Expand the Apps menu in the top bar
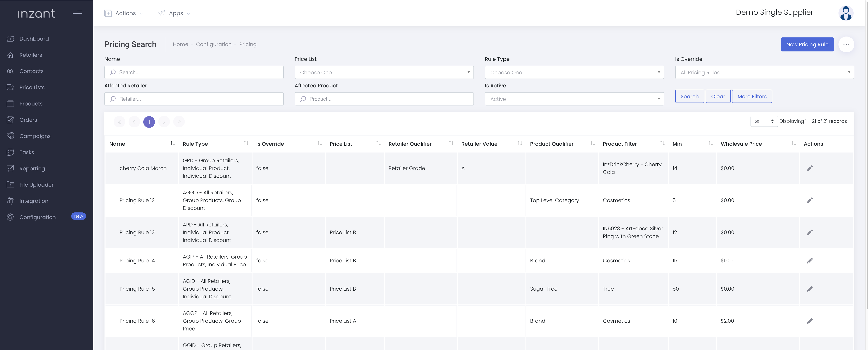Screen dimensions: 868x350 pyautogui.click(x=174, y=13)
